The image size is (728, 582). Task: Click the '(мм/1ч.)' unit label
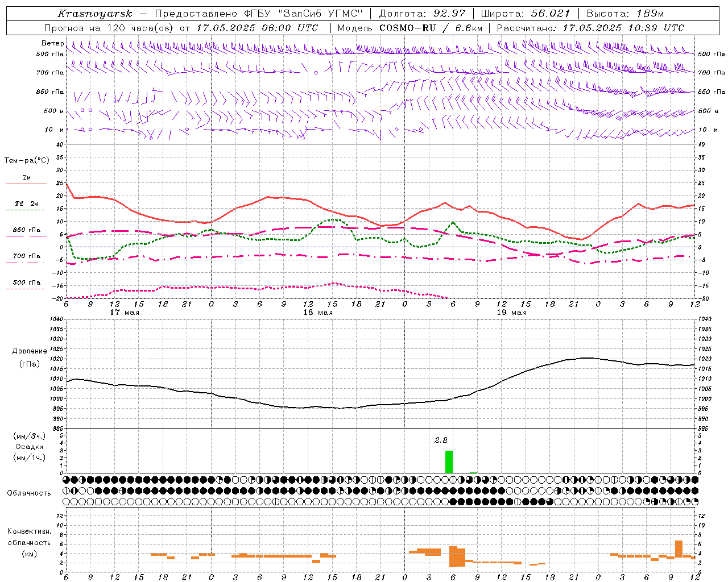[x=30, y=458]
